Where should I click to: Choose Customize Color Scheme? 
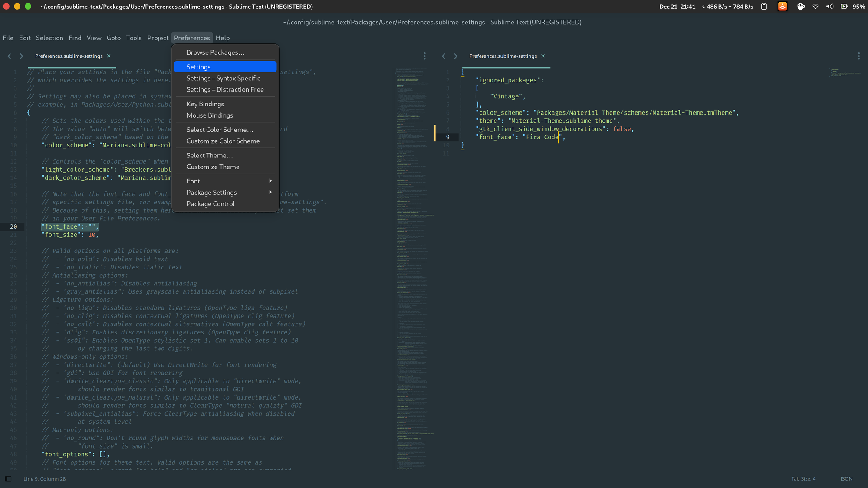click(x=225, y=141)
